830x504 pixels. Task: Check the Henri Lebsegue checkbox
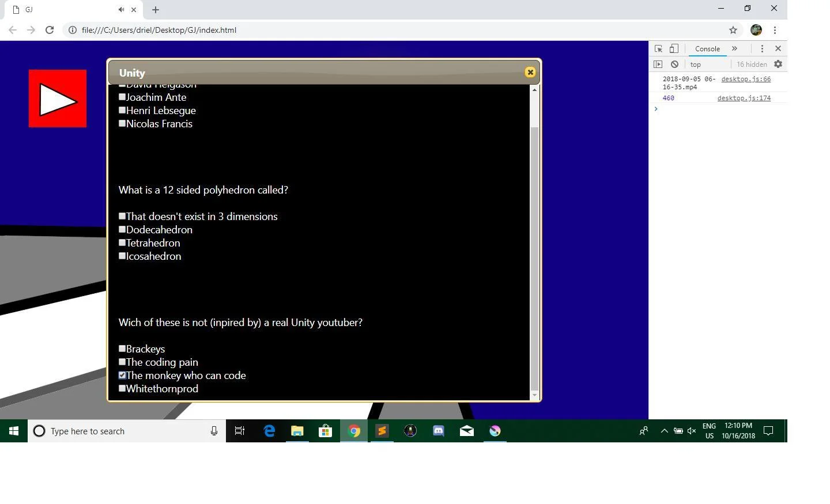122,110
